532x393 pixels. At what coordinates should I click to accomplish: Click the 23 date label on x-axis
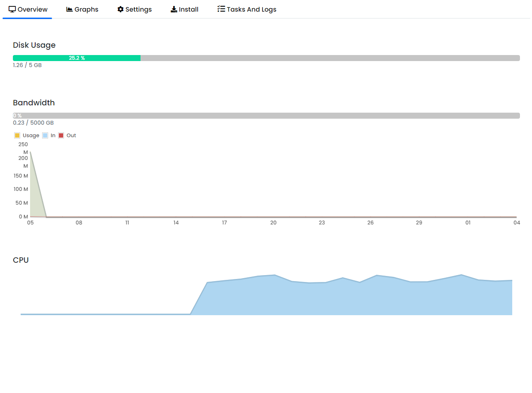[322, 223]
